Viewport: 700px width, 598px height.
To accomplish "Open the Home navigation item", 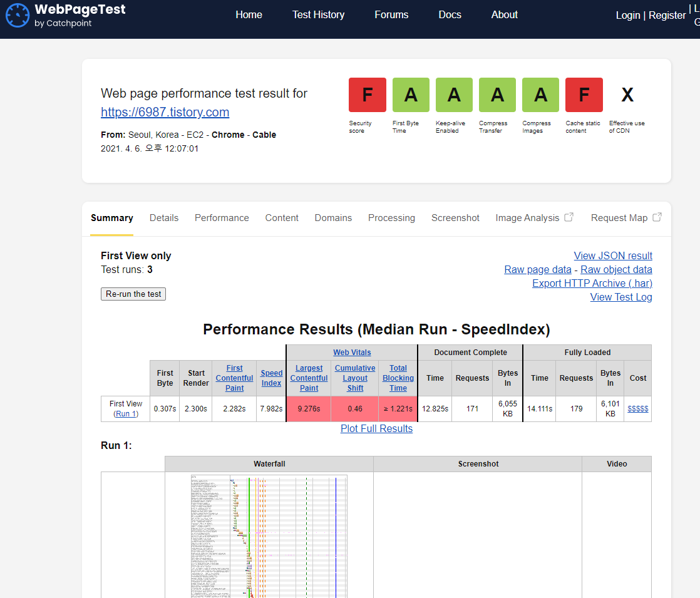I will (249, 15).
